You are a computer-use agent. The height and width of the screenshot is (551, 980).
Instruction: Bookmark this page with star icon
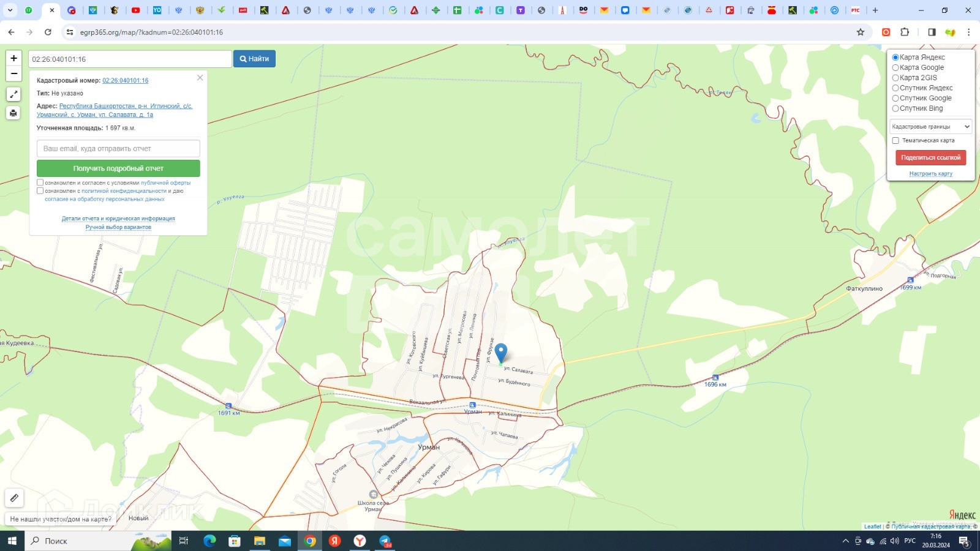(x=861, y=32)
